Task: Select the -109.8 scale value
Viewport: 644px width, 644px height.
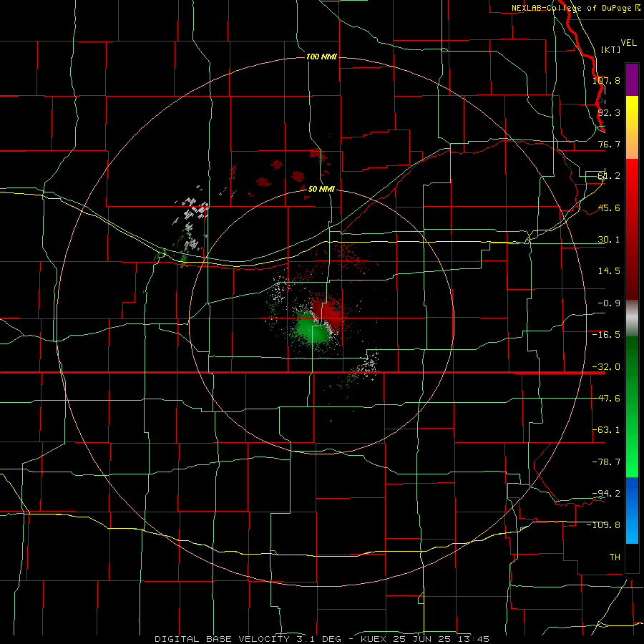Action: coord(604,525)
